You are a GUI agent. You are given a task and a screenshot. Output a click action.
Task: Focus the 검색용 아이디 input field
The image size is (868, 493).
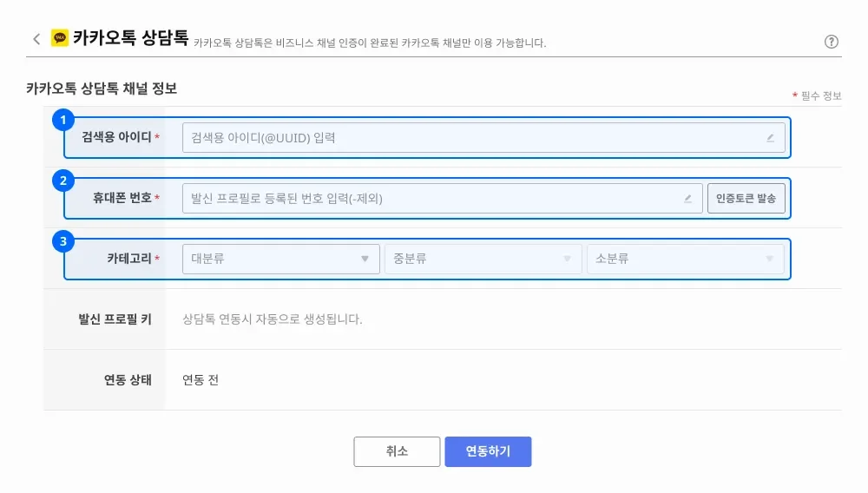tap(483, 138)
